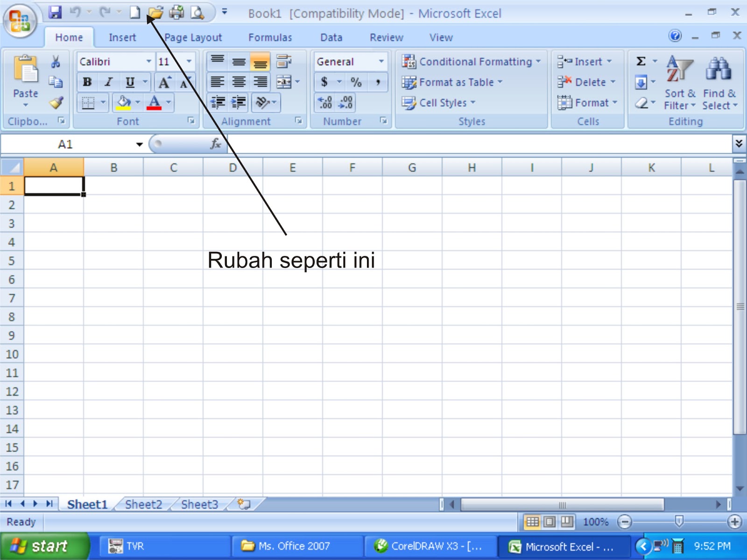
Task: Apply Percent Style format
Action: (356, 83)
